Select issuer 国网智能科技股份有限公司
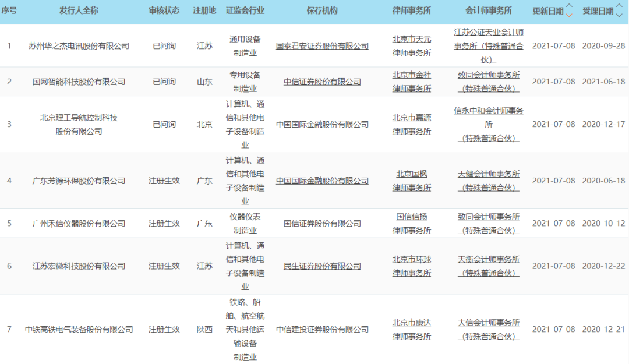This screenshot has width=629, height=364. [x=79, y=82]
